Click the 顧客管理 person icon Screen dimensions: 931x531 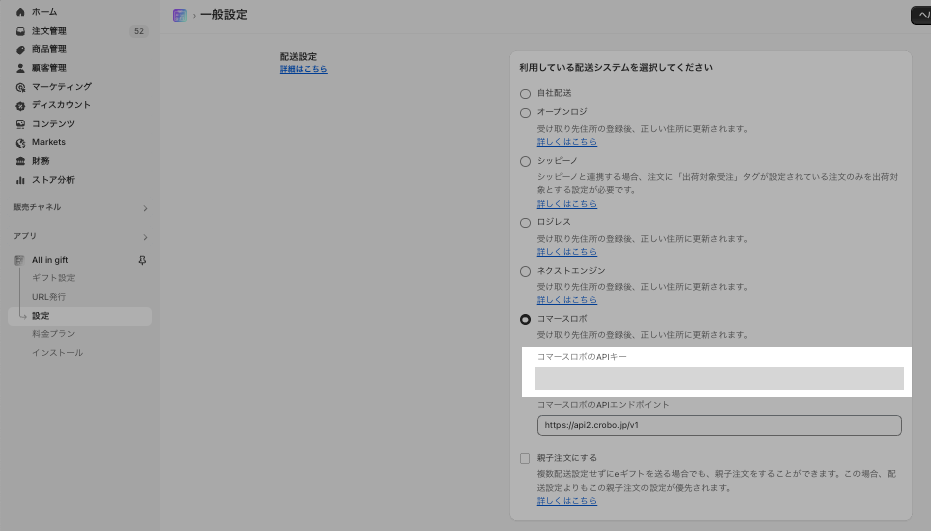[20, 68]
